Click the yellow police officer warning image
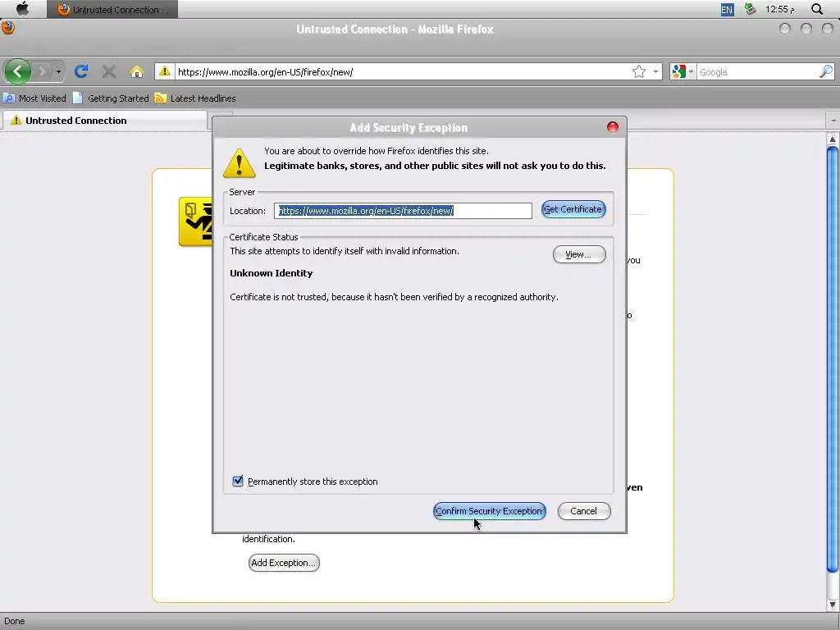The height and width of the screenshot is (630, 840). click(195, 221)
